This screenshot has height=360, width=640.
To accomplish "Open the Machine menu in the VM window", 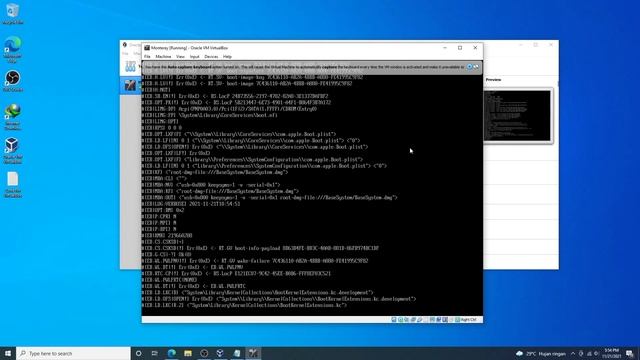I will pyautogui.click(x=163, y=57).
